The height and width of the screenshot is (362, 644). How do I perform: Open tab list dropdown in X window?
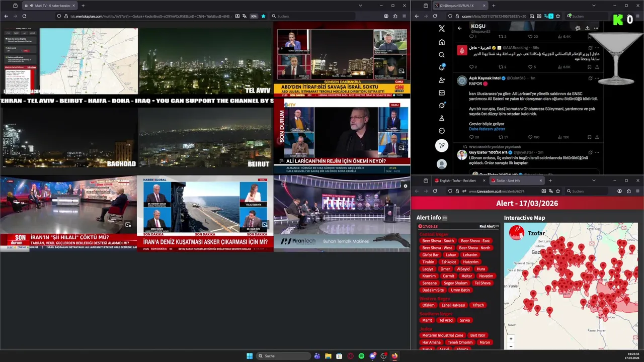pyautogui.click(x=594, y=6)
